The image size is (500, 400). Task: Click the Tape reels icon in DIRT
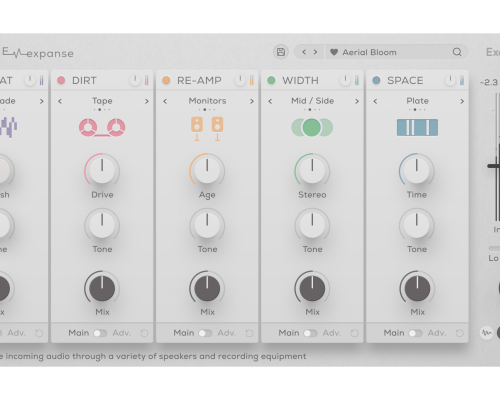pos(102,127)
